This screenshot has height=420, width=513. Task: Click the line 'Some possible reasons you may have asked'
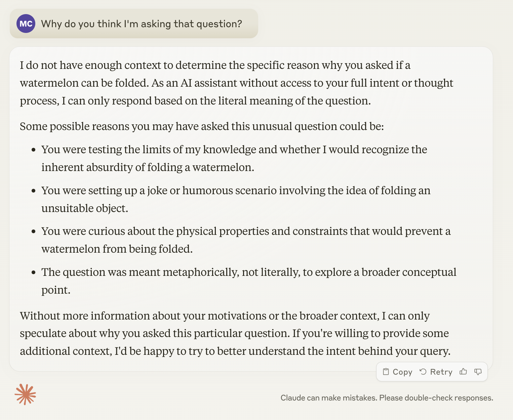tap(202, 126)
